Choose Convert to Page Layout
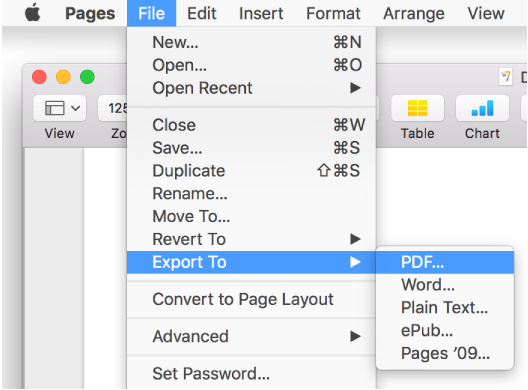Image resolution: width=528 pixels, height=390 pixels. coord(251,299)
